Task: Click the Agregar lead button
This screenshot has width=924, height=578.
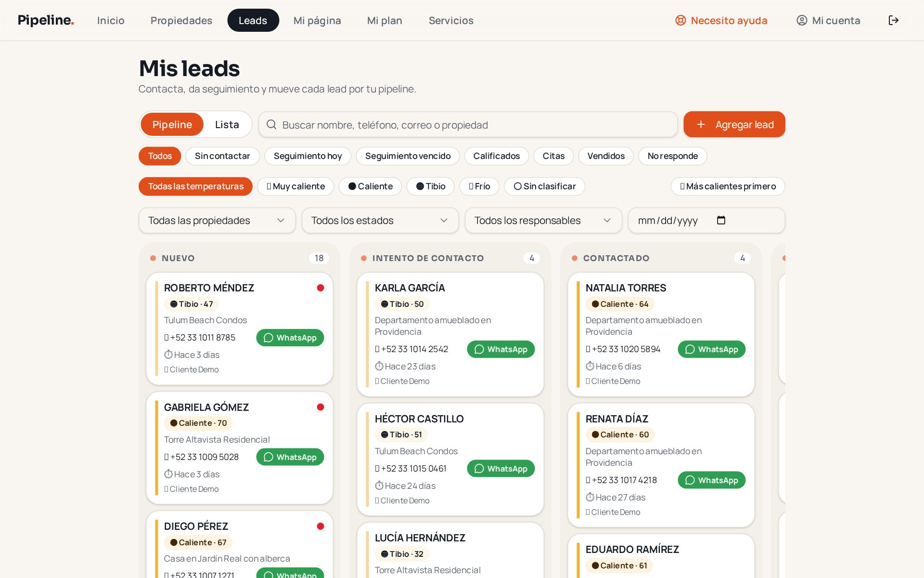Action: 734,124
